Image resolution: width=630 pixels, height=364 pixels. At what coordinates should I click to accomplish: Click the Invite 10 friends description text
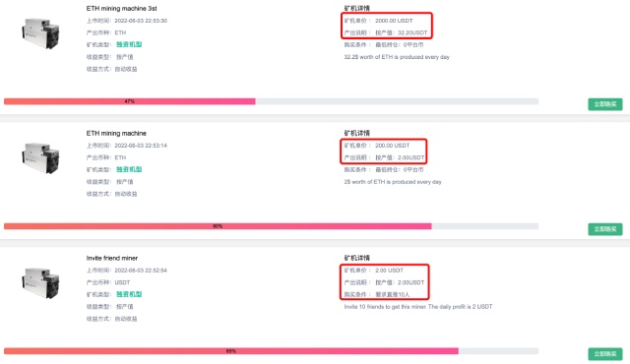pos(417,307)
